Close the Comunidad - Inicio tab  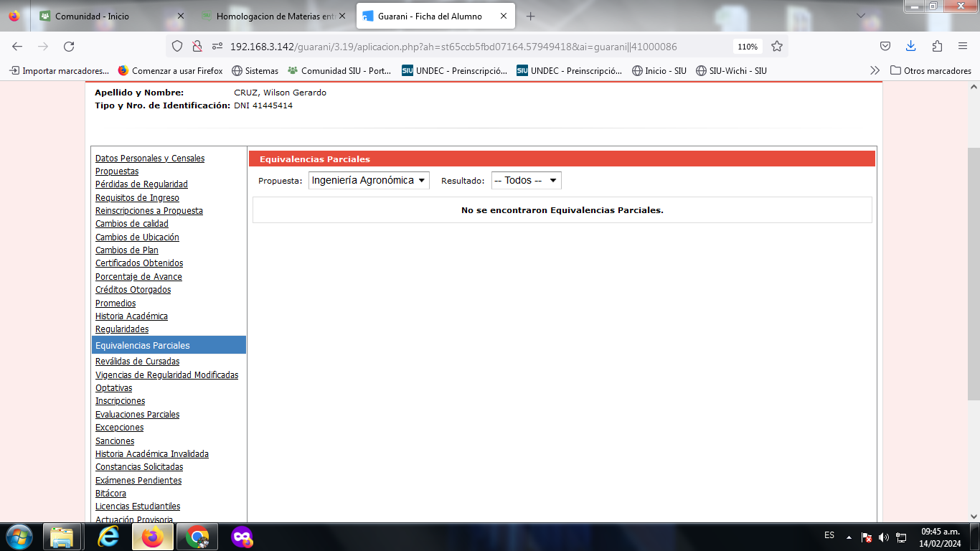tap(180, 16)
